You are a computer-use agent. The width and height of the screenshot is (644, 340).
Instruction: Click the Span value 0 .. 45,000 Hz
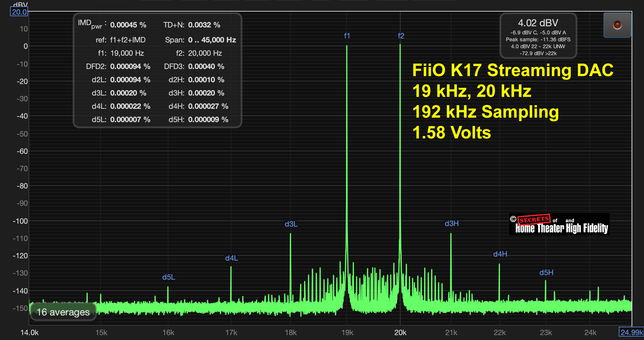[x=212, y=40]
